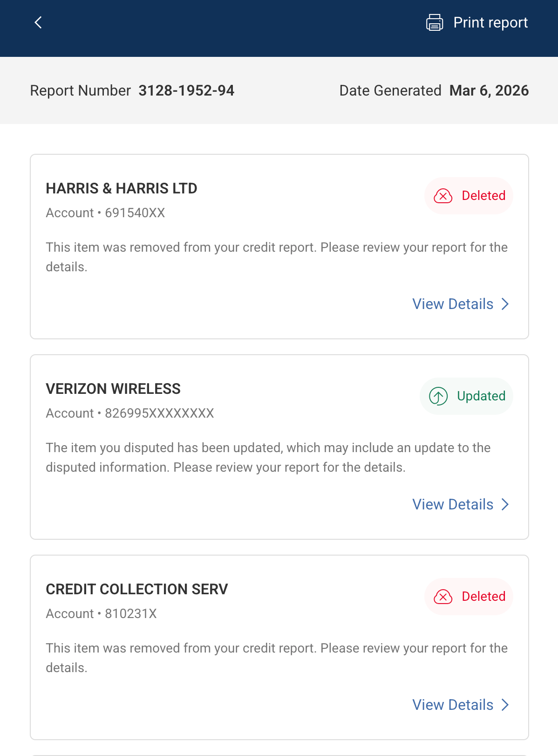The width and height of the screenshot is (558, 756).
Task: Toggle the Deleted badge on Credit Collection Serv
Action: [469, 597]
